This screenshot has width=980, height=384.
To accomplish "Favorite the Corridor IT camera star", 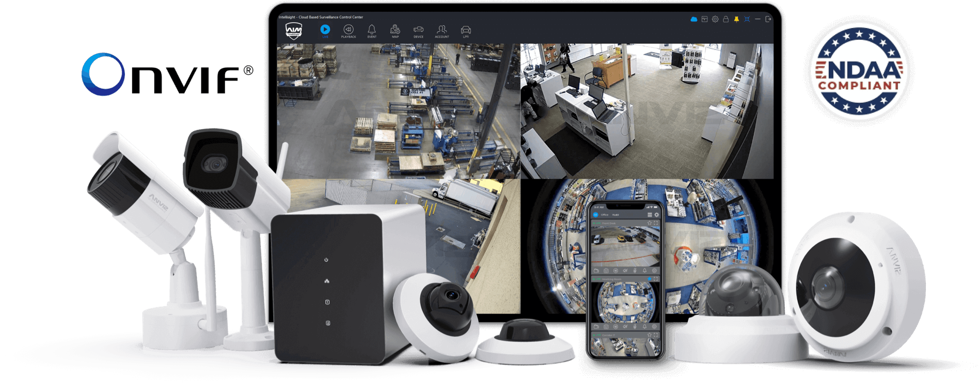I will 649,334.
